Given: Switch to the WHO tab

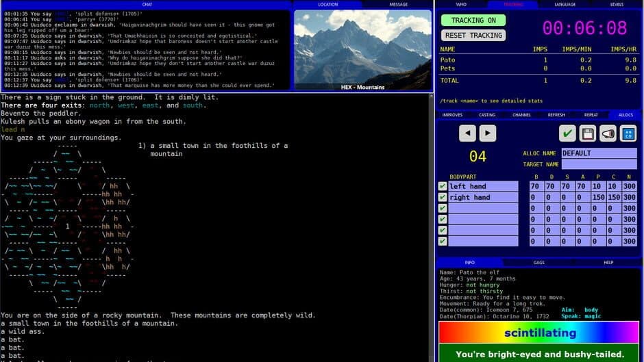Looking at the screenshot, I should pyautogui.click(x=461, y=5).
